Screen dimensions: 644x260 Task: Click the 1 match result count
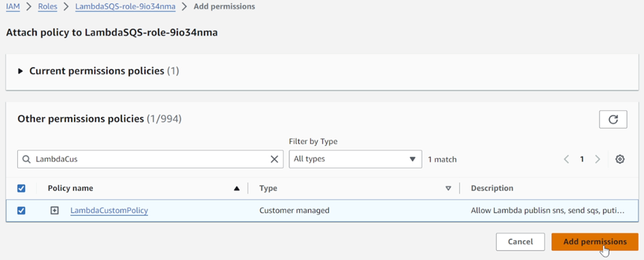pos(443,159)
